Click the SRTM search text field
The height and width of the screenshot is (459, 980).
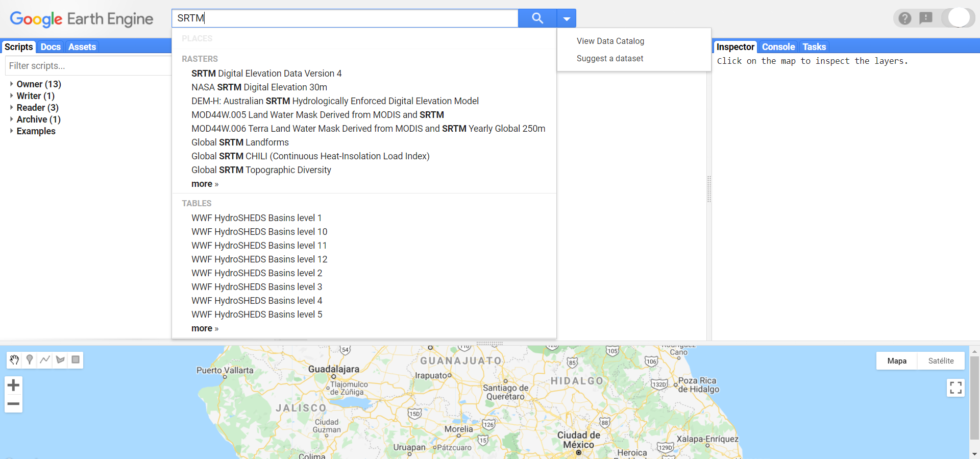pyautogui.click(x=345, y=18)
